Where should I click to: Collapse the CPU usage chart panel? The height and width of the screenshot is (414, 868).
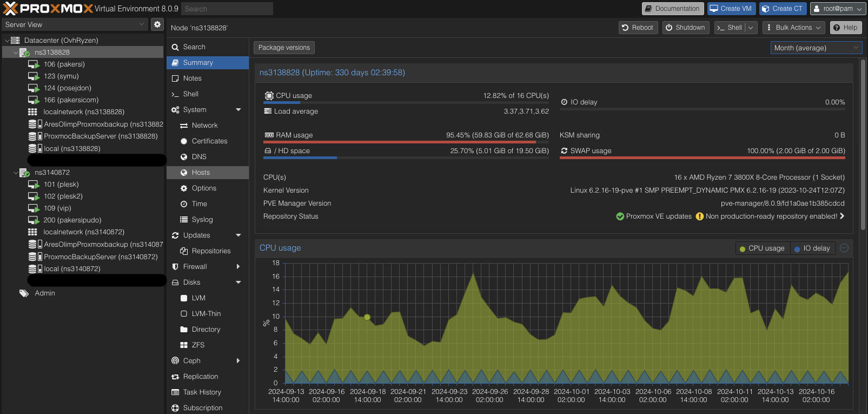[844, 248]
